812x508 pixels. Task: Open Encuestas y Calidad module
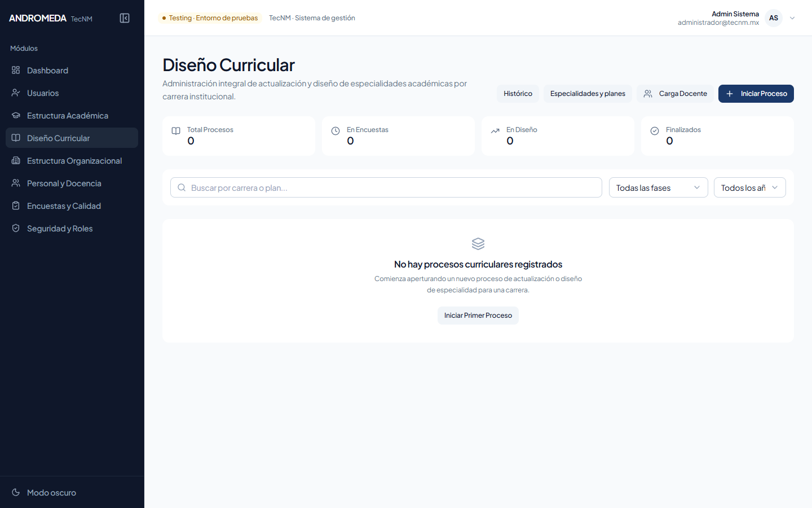click(72, 205)
